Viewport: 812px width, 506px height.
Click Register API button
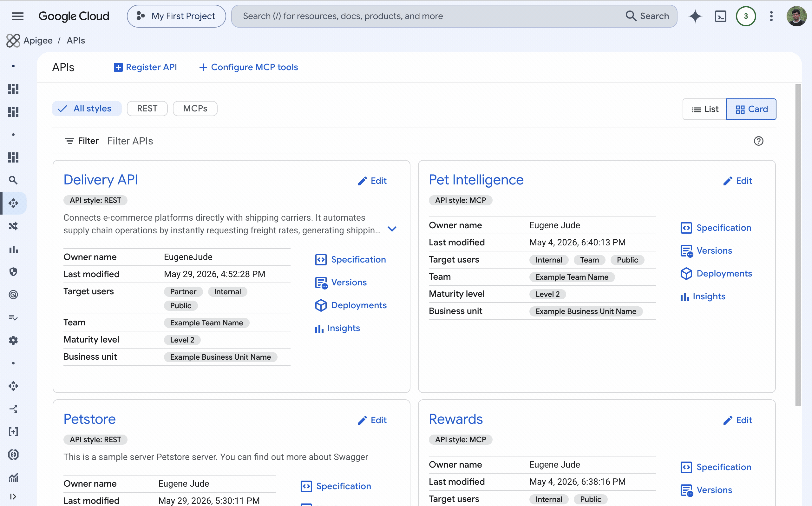[145, 67]
